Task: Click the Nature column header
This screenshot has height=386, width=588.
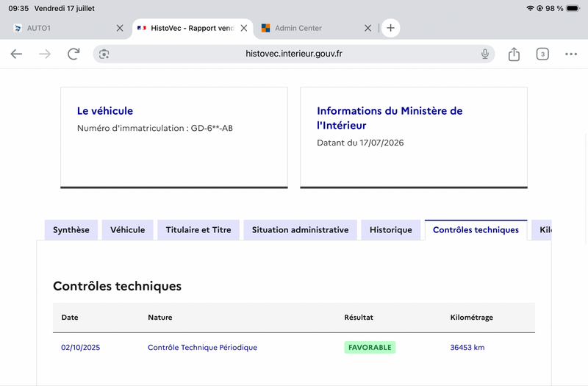Action: coord(160,318)
